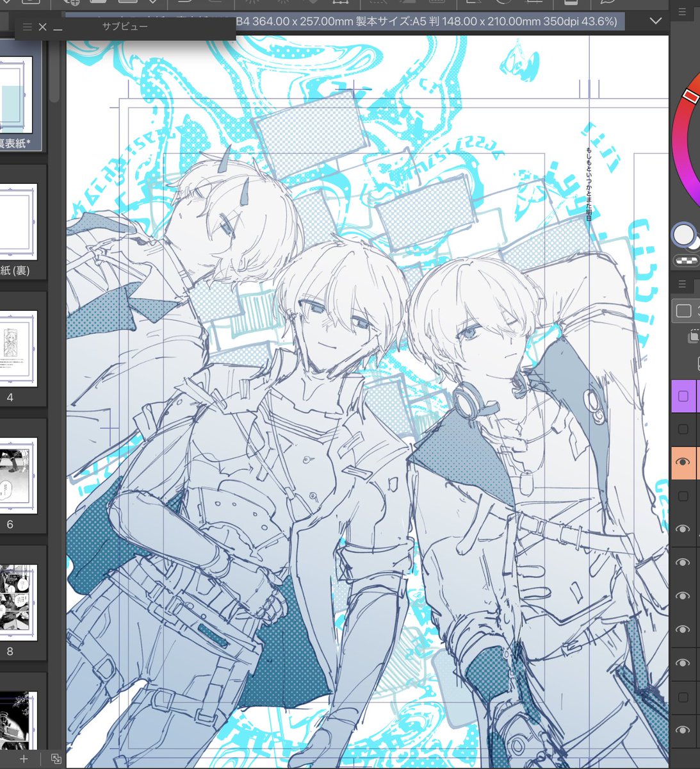This screenshot has width=700, height=769.
Task: Show the hidden layer between purple and orange layers
Action: [x=683, y=429]
